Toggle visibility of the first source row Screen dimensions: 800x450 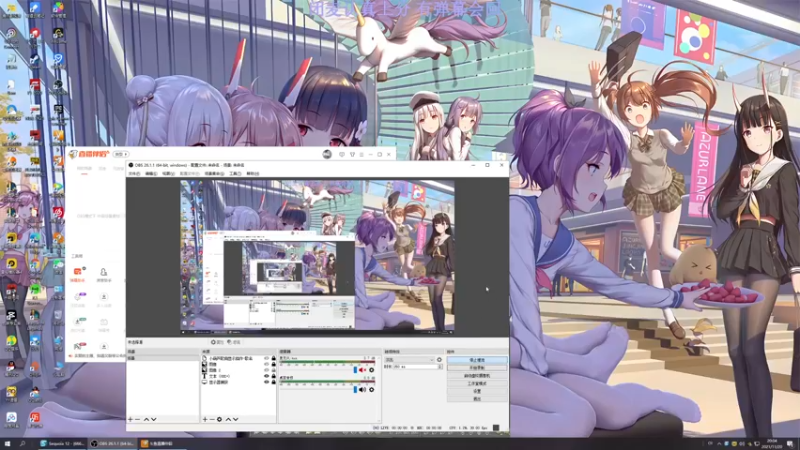point(266,359)
